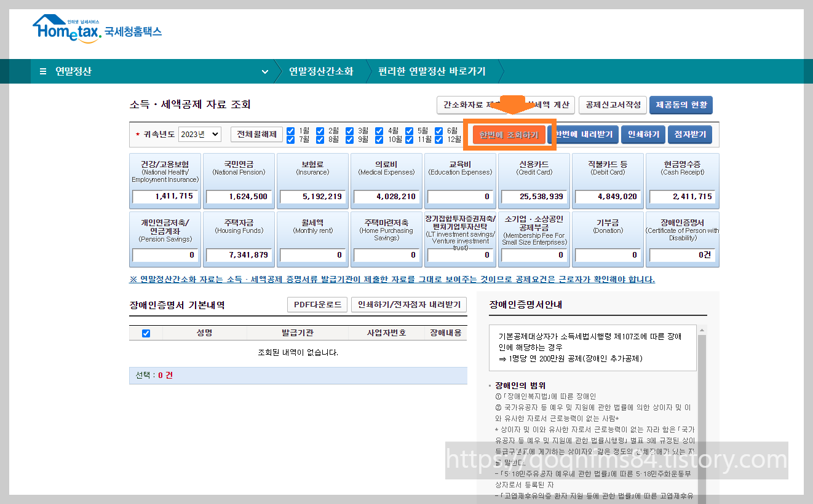Select 편리한 연말정산 바로가기 breadcrumb
Viewport: 813px width, 504px height.
(x=432, y=71)
